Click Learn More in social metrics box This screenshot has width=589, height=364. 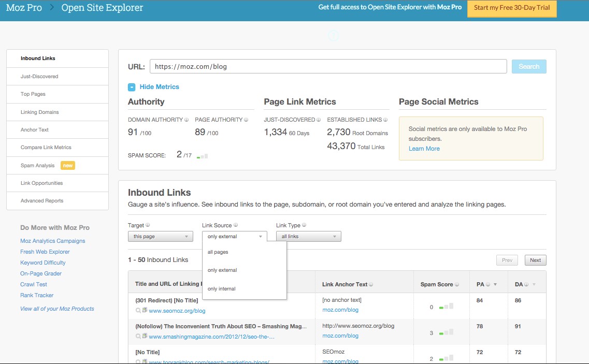click(424, 149)
